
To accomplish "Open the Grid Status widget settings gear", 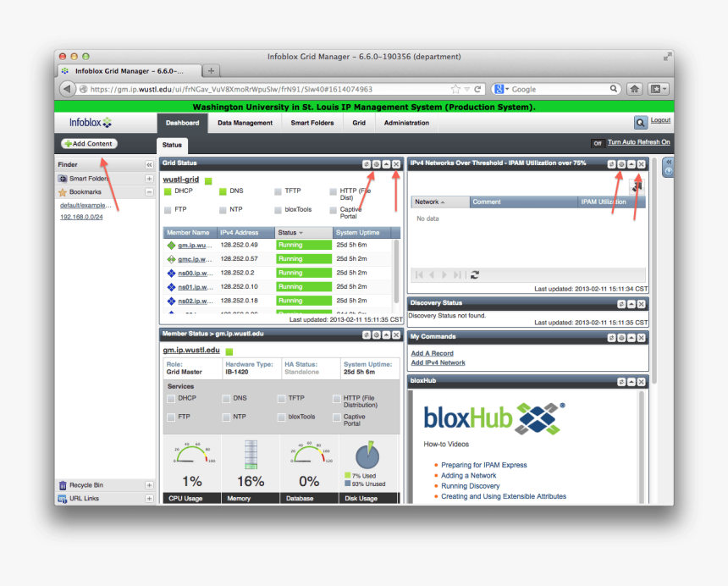I will 376,163.
